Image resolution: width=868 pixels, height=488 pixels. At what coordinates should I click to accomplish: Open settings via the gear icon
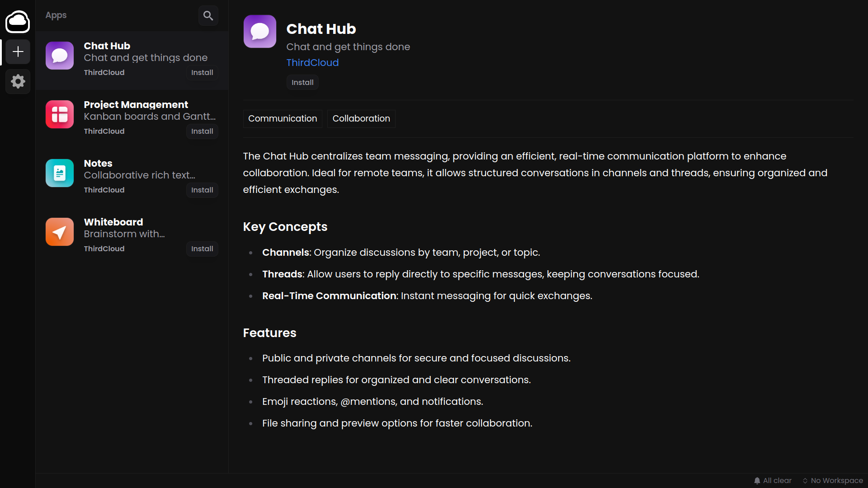pos(17,81)
